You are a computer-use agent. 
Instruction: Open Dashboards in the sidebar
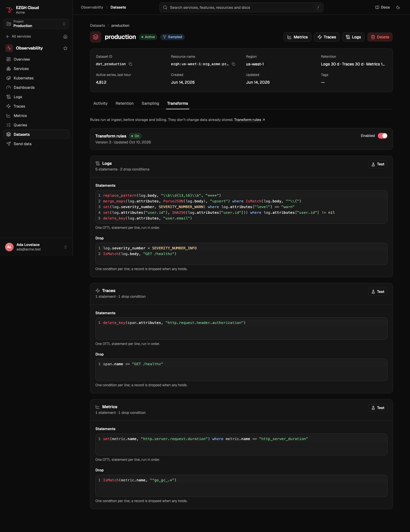(x=36, y=87)
